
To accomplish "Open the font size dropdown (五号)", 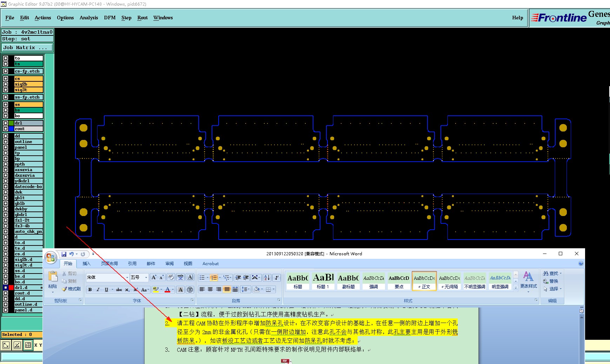I will coord(146,277).
